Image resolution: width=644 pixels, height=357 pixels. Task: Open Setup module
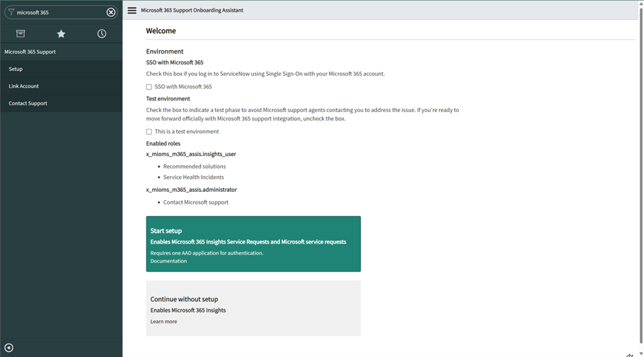[61, 69]
